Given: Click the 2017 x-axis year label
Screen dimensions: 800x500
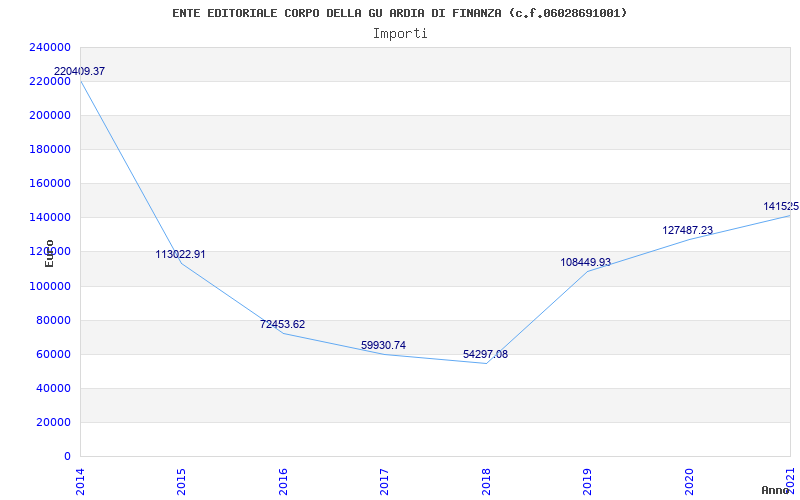Looking at the screenshot, I should (385, 481).
